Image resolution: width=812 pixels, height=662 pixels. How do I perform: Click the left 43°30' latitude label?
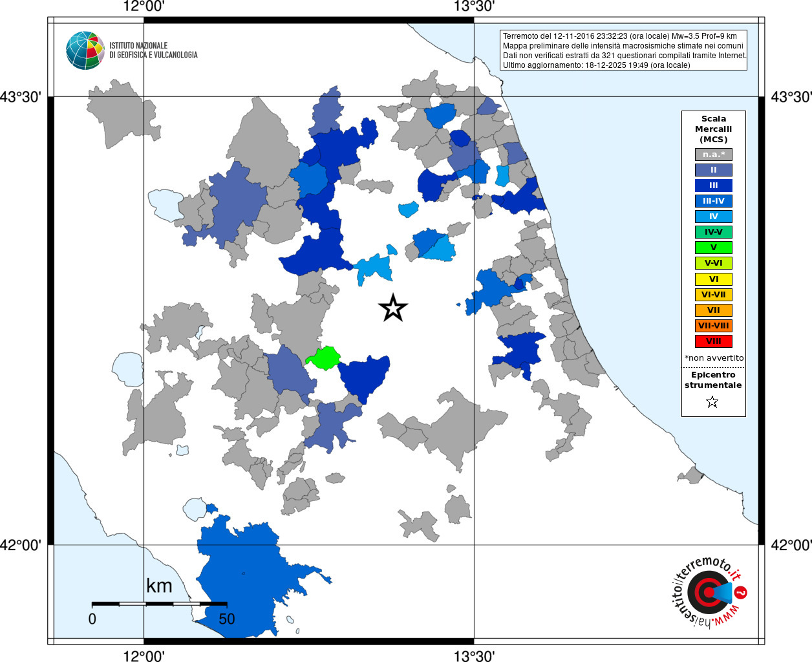pos(21,97)
